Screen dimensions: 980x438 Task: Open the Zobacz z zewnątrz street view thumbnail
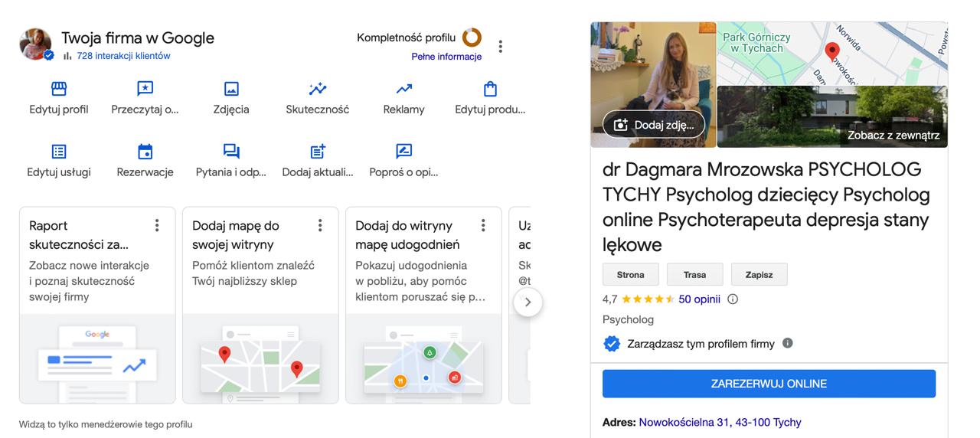click(x=832, y=116)
